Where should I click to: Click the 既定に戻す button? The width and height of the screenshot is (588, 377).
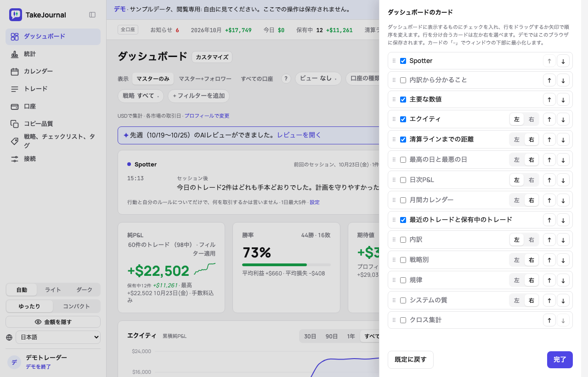coord(410,360)
